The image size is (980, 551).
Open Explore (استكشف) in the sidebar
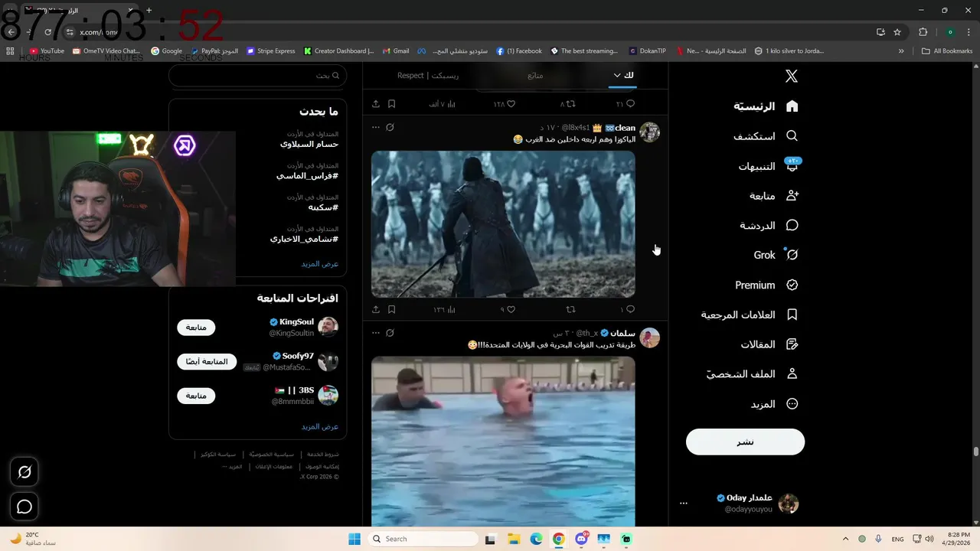click(766, 136)
